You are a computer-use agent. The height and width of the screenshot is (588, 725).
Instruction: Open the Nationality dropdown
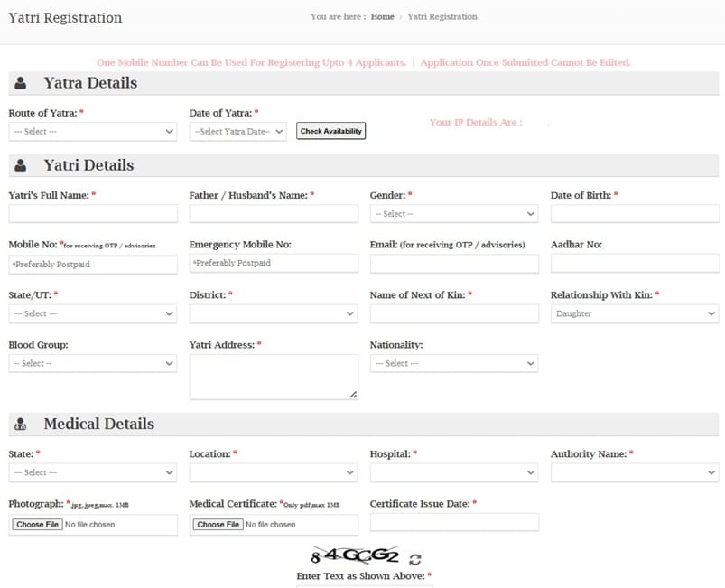pos(451,363)
